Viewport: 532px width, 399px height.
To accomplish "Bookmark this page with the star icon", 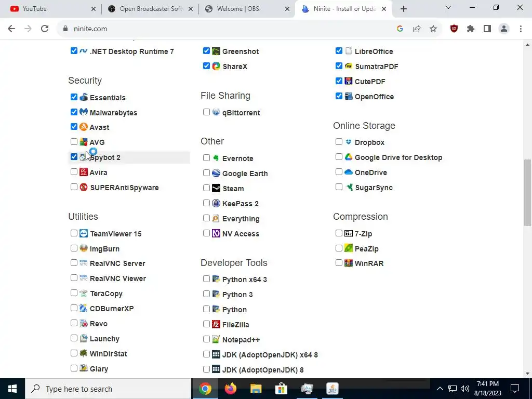I will tap(433, 29).
